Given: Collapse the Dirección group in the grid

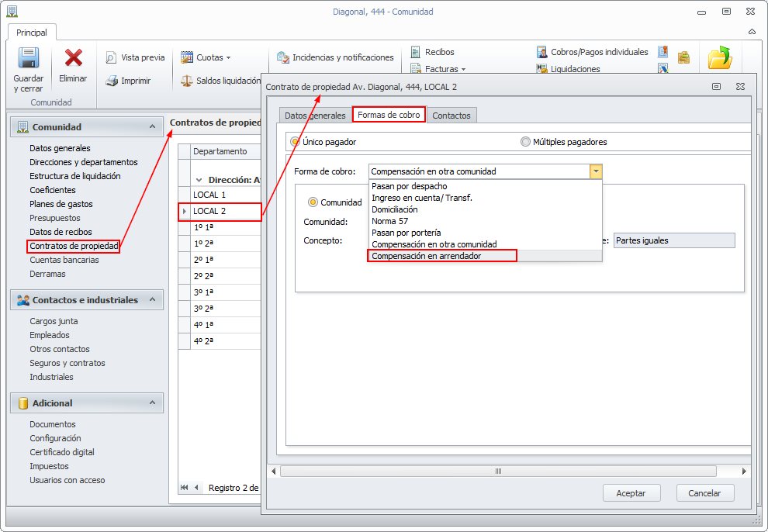Looking at the screenshot, I should pyautogui.click(x=199, y=180).
